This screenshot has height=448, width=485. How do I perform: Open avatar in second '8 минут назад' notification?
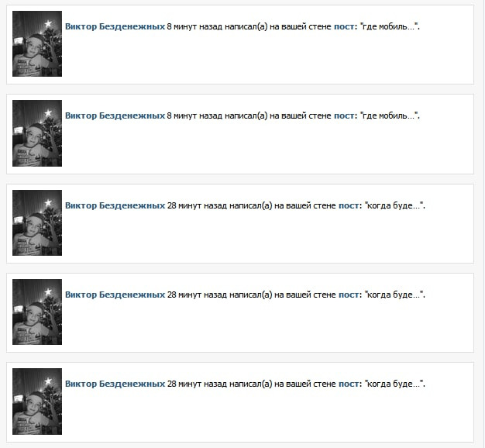tap(37, 133)
